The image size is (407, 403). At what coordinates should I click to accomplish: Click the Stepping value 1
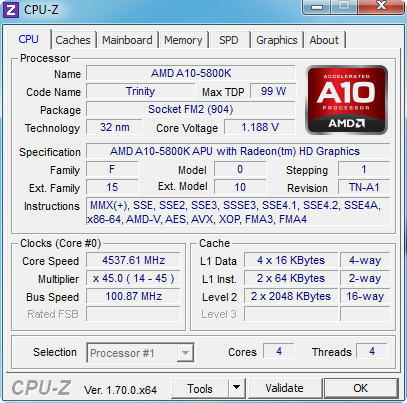364,169
